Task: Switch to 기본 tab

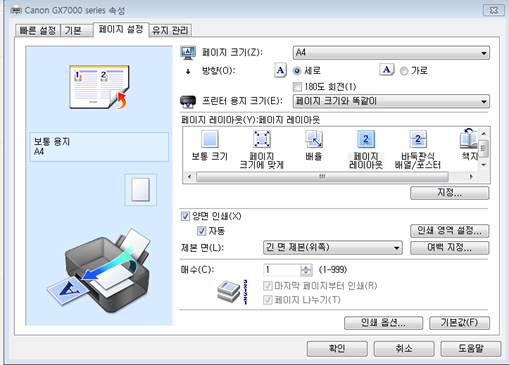Action: pyautogui.click(x=76, y=31)
